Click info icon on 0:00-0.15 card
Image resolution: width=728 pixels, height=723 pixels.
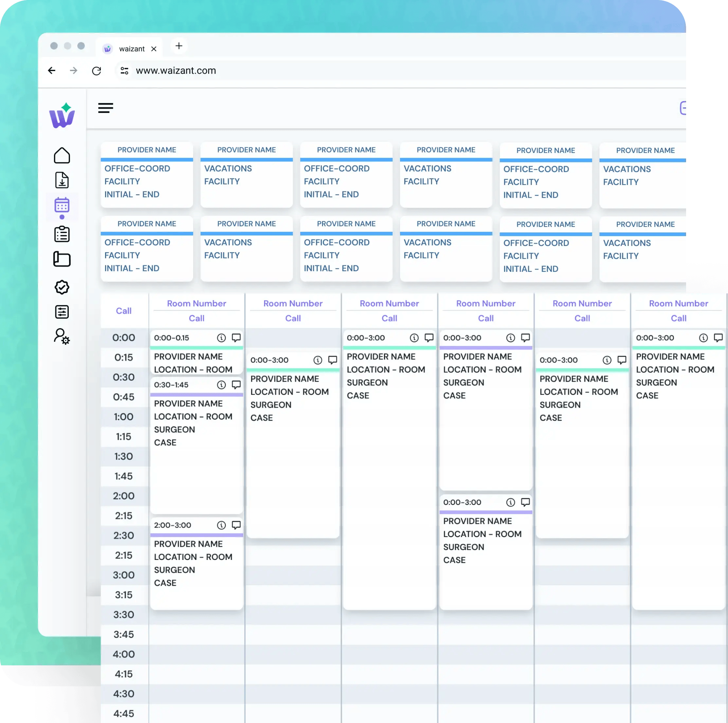coord(221,338)
